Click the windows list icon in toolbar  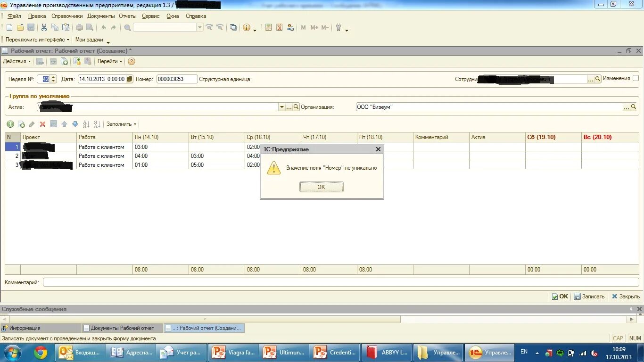tap(233, 28)
